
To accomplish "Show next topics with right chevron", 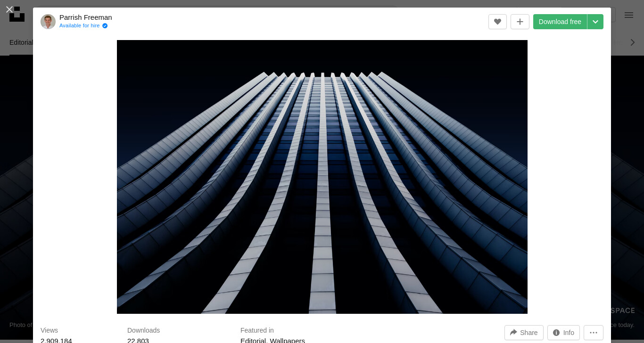I will 633,42.
